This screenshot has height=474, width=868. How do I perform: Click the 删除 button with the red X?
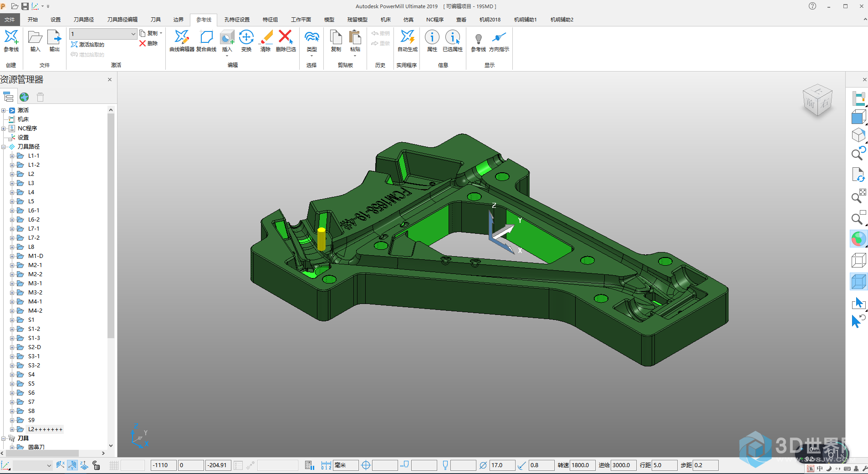click(x=149, y=43)
